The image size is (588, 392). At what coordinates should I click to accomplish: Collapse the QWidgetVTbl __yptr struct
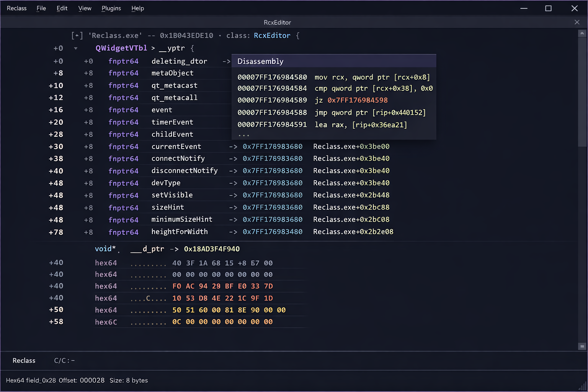[75, 48]
